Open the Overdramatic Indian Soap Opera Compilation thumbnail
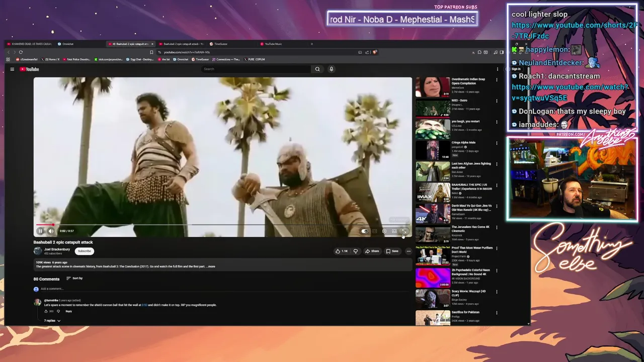644x362 pixels. (433, 87)
